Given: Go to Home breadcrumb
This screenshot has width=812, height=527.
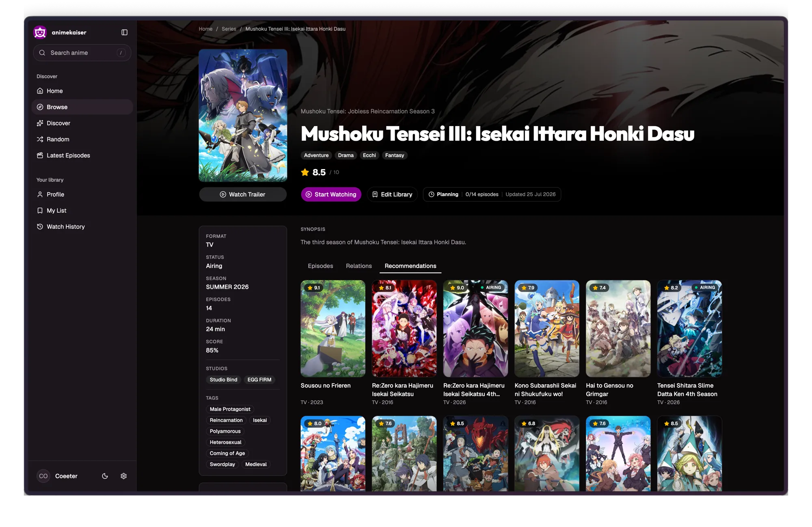Looking at the screenshot, I should point(205,29).
